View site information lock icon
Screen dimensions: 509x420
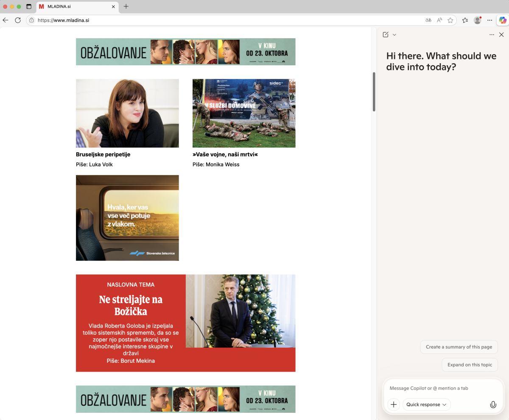click(32, 20)
